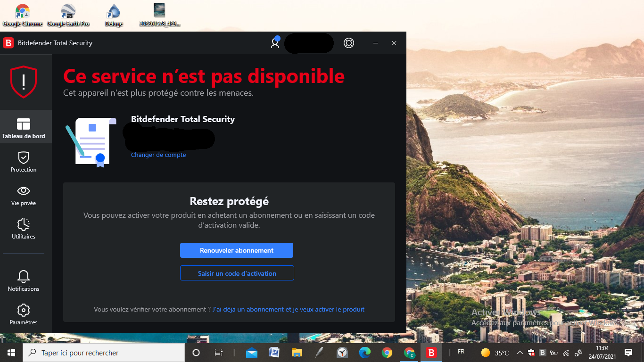Open the Mail app from taskbar
Viewport: 644px width, 362px height.
pos(252,353)
